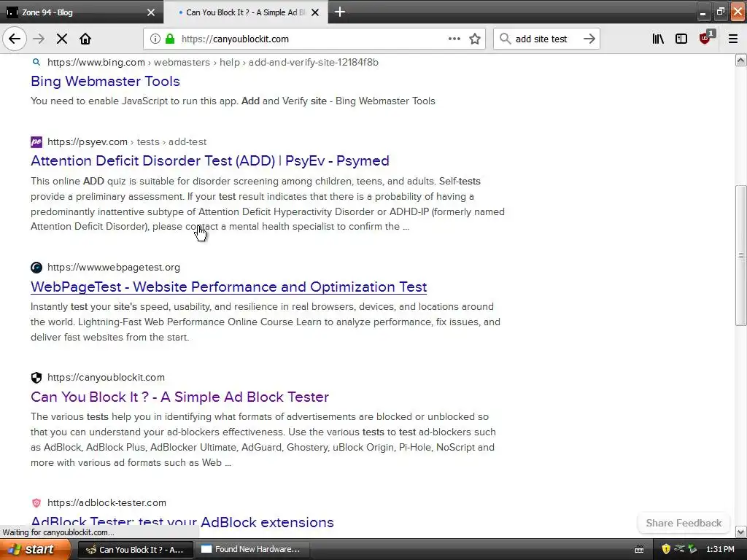Open a new tab with plus button

tap(340, 12)
